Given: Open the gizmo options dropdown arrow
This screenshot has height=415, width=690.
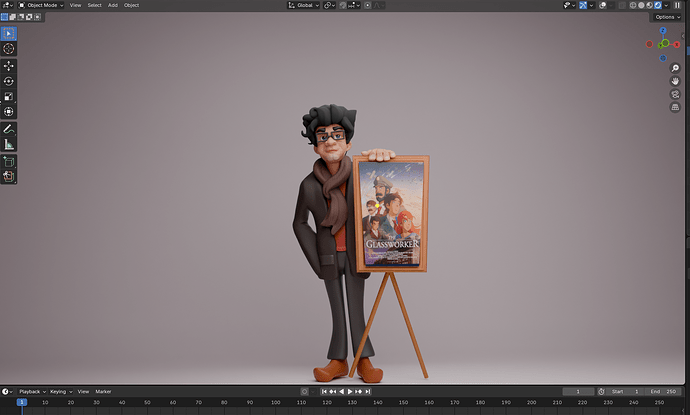Looking at the screenshot, I should pos(591,5).
